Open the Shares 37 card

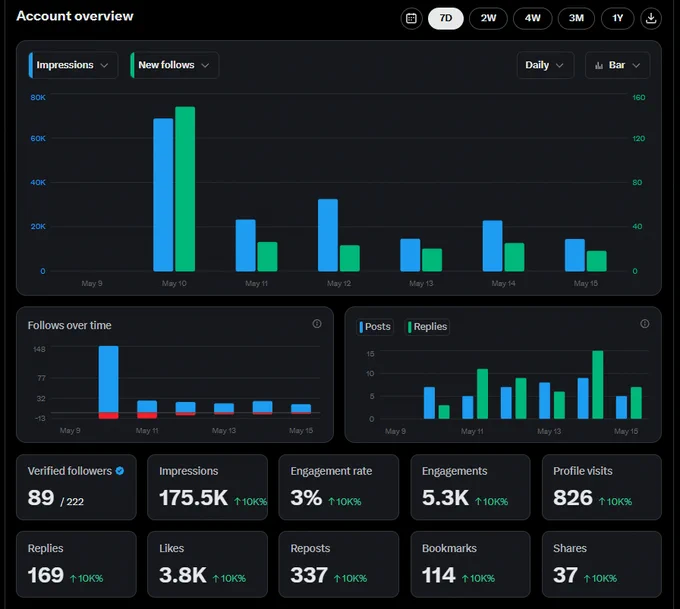602,564
